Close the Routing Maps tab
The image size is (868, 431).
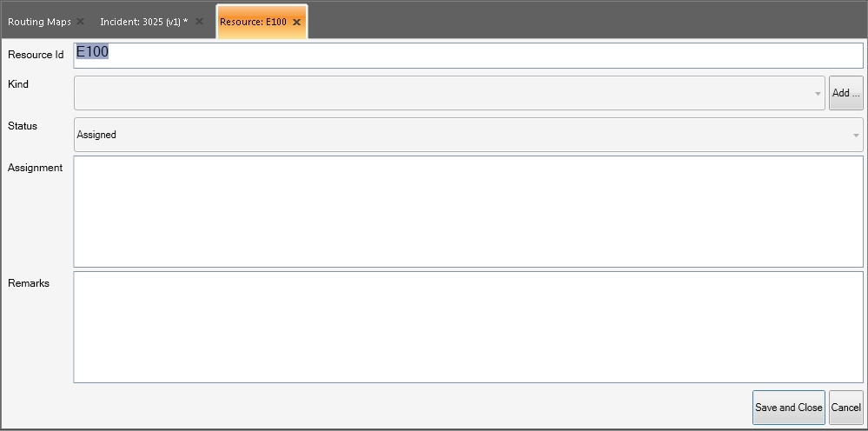click(80, 22)
